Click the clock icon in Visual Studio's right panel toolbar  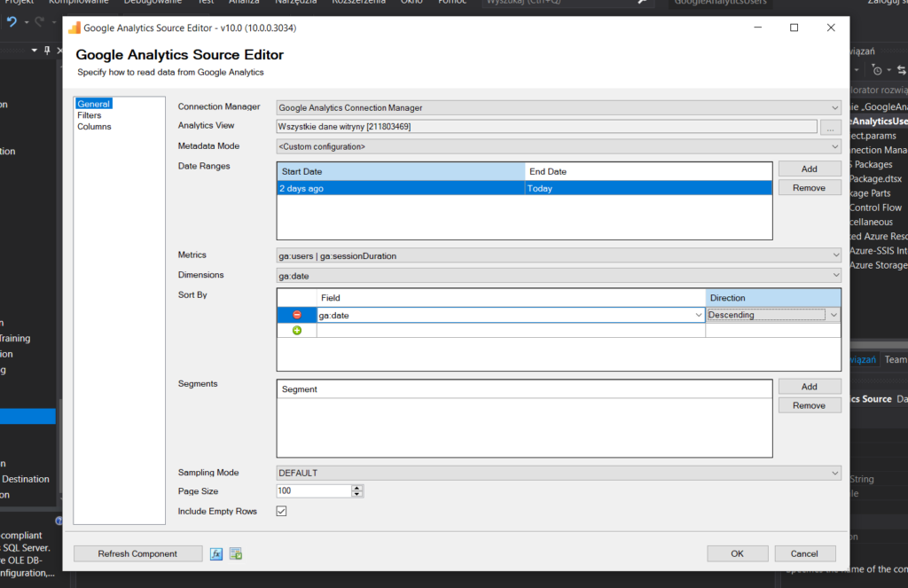(x=877, y=70)
